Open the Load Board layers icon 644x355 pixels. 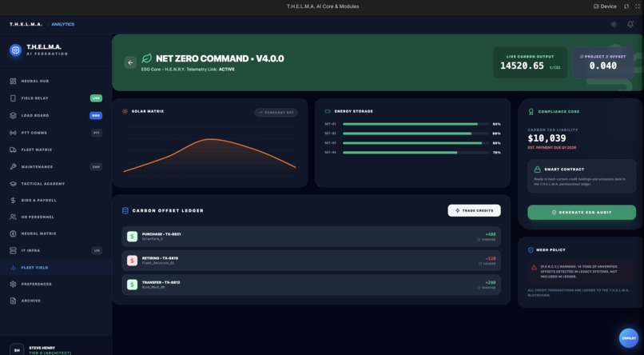13,115
